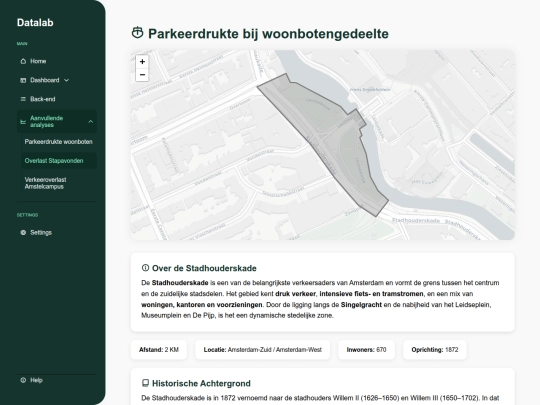Click the Aanvullende analyses chart icon

[x=23, y=122]
